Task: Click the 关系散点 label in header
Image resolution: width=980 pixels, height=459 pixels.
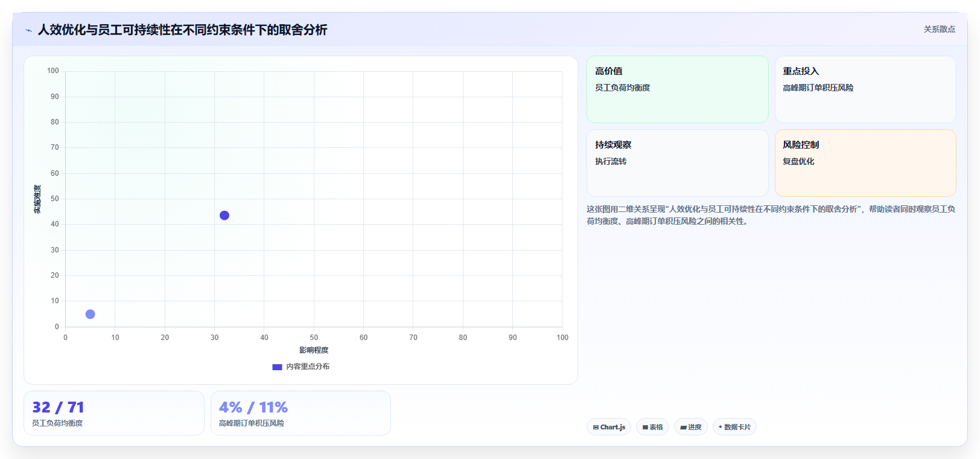Action: click(x=939, y=29)
